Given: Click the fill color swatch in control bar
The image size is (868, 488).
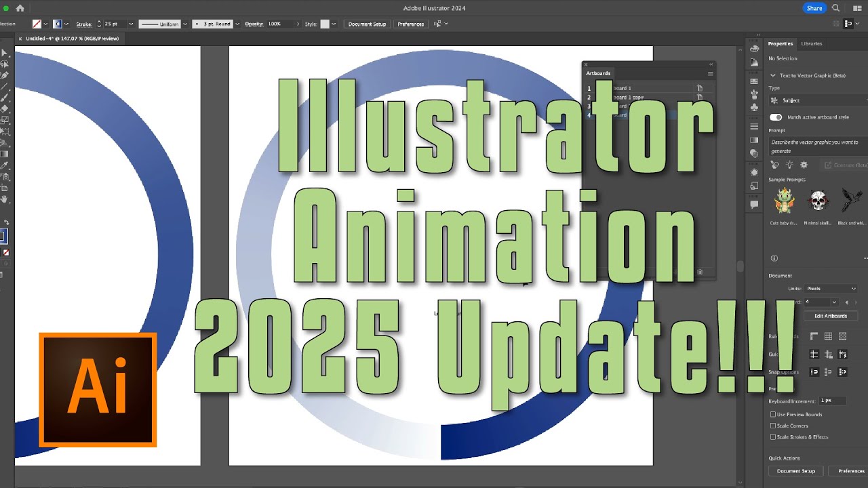Looking at the screenshot, I should [x=37, y=24].
